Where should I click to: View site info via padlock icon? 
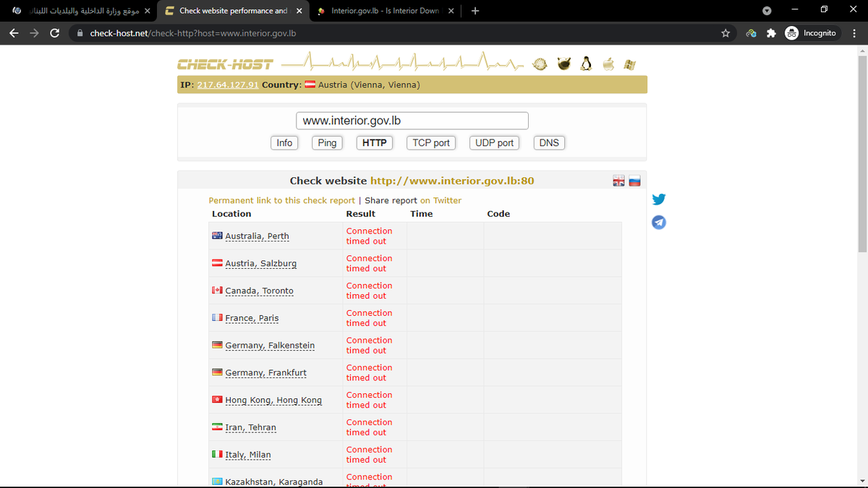coord(80,33)
